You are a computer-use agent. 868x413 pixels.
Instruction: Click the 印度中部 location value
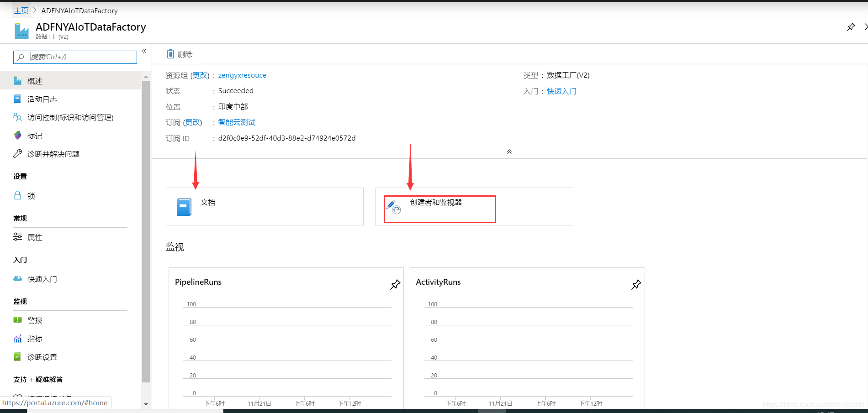point(233,107)
